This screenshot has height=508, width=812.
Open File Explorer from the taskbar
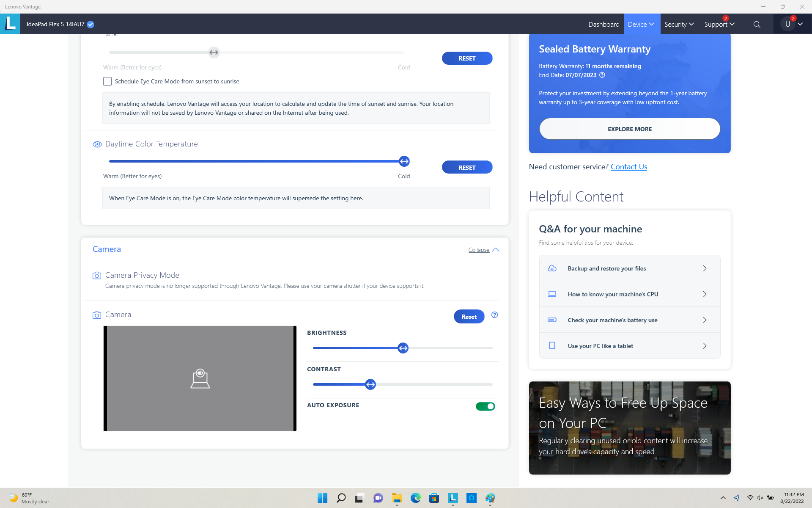pyautogui.click(x=397, y=498)
